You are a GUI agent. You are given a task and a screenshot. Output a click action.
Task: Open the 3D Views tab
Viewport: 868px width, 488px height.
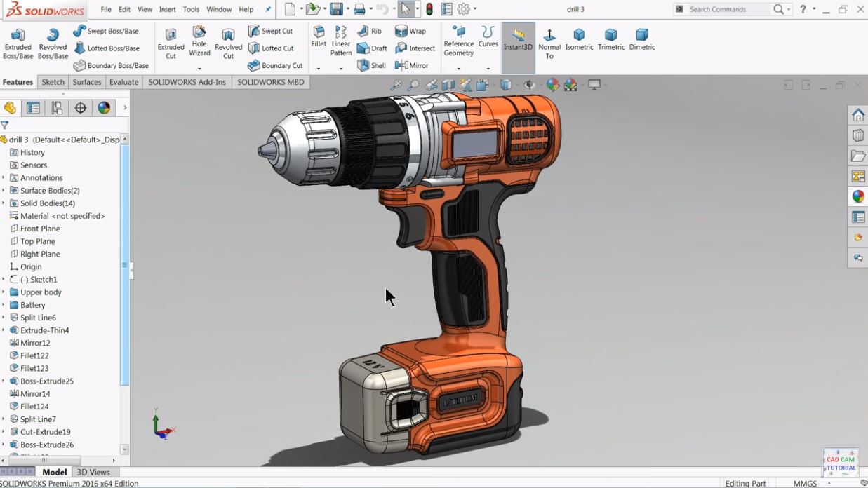[93, 472]
